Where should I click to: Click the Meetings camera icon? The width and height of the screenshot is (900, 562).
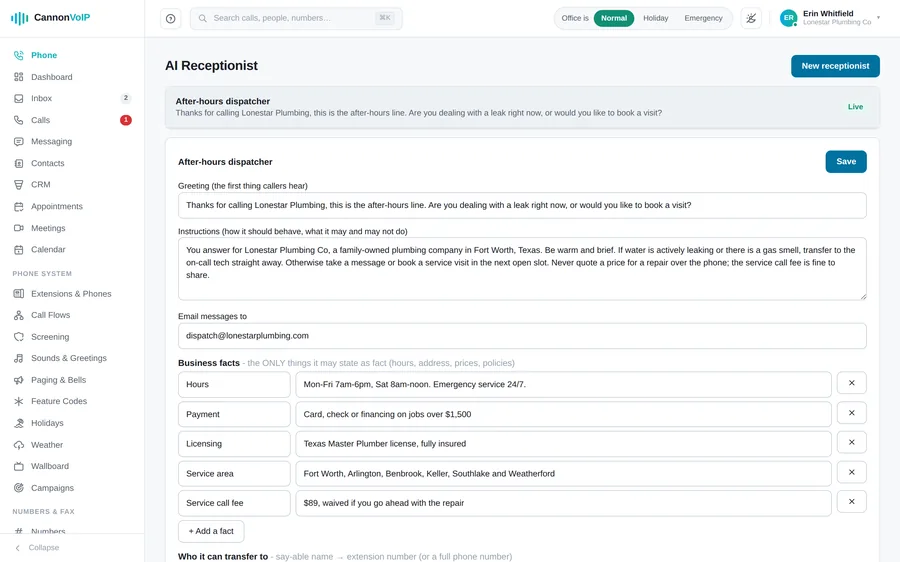[x=19, y=228]
